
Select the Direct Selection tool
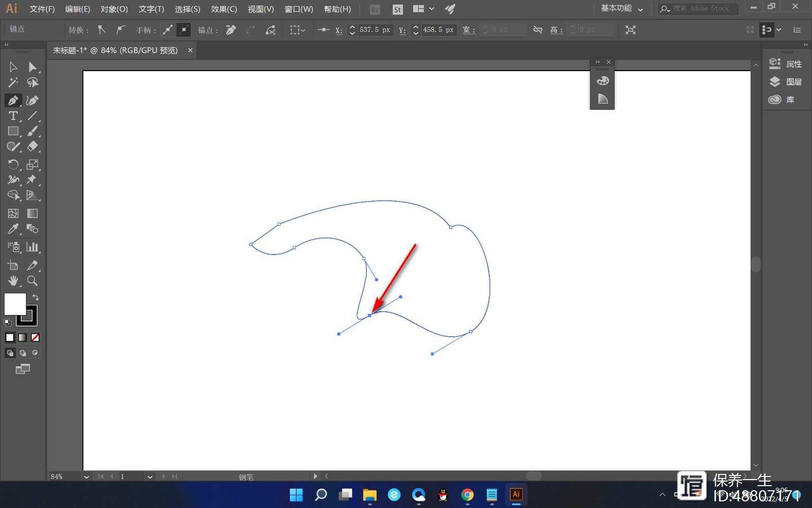(x=32, y=67)
